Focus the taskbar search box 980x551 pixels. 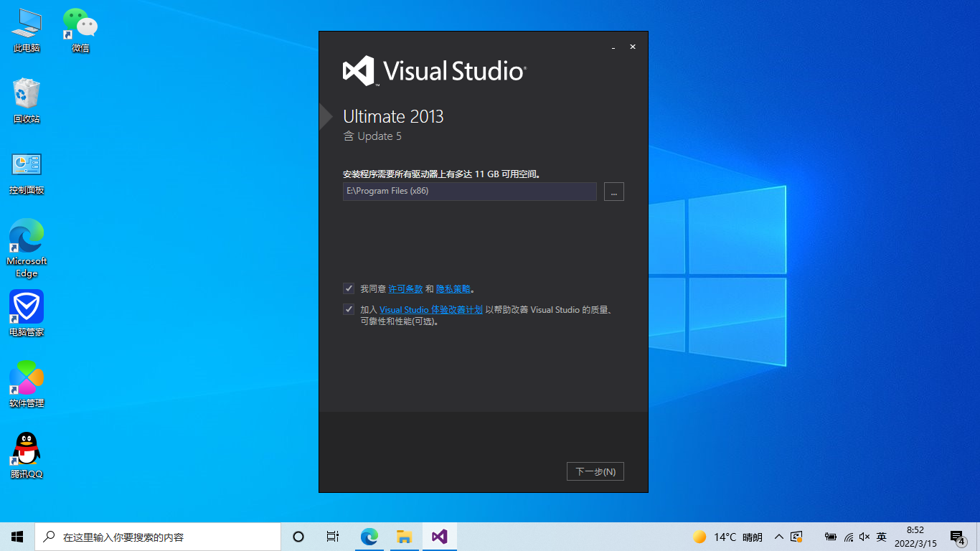(158, 537)
